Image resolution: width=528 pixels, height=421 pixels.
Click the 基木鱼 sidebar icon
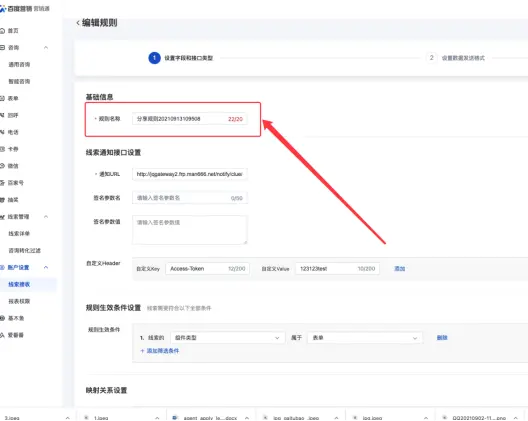tap(2, 318)
